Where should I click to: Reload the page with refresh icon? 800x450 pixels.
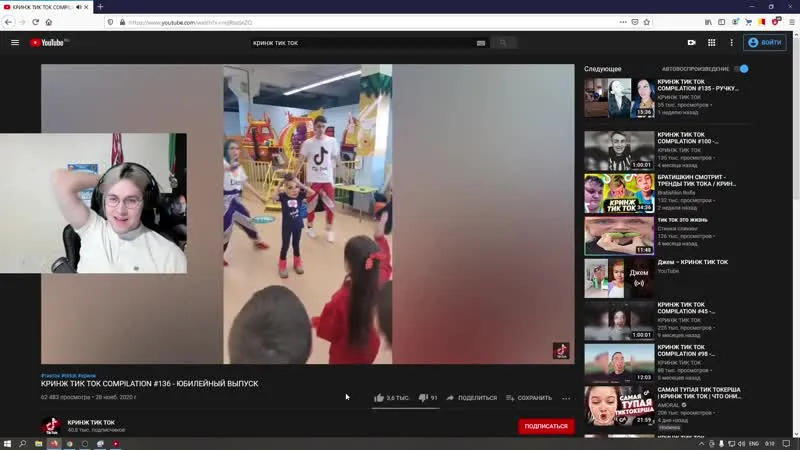point(35,22)
